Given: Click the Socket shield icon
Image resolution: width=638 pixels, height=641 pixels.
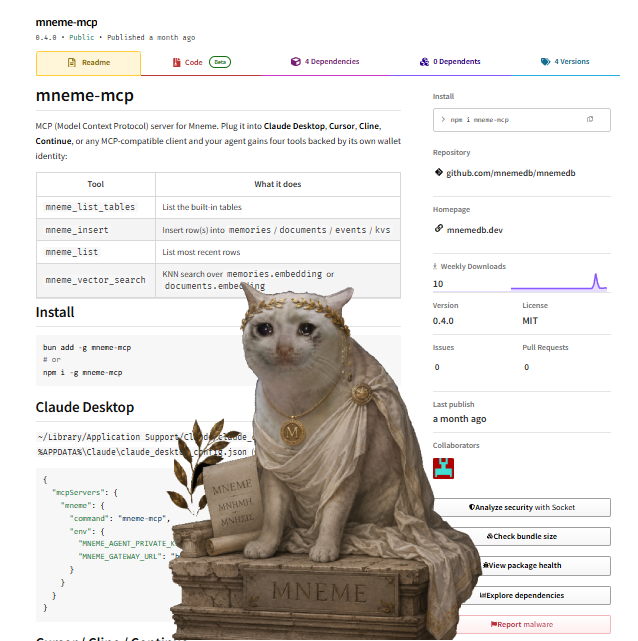Looking at the screenshot, I should pyautogui.click(x=472, y=507).
